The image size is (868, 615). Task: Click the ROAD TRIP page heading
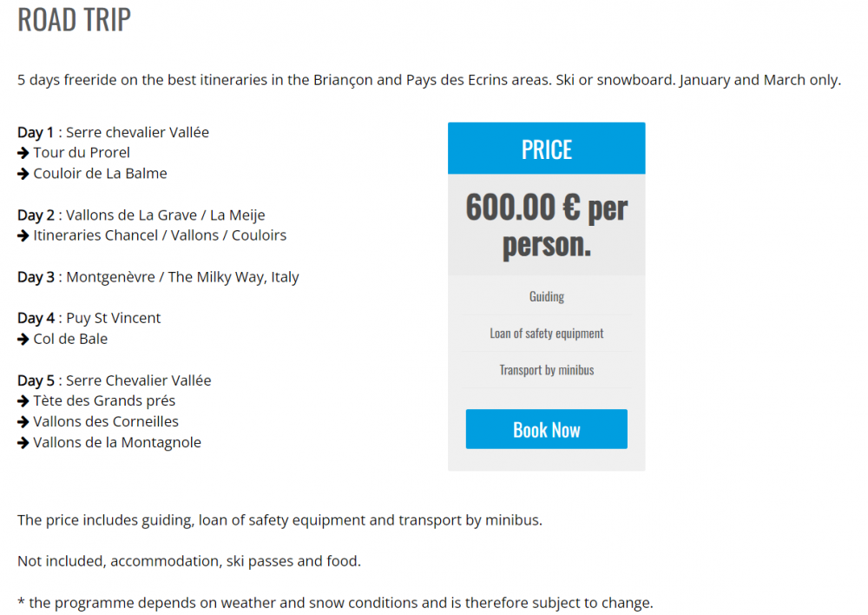point(75,20)
